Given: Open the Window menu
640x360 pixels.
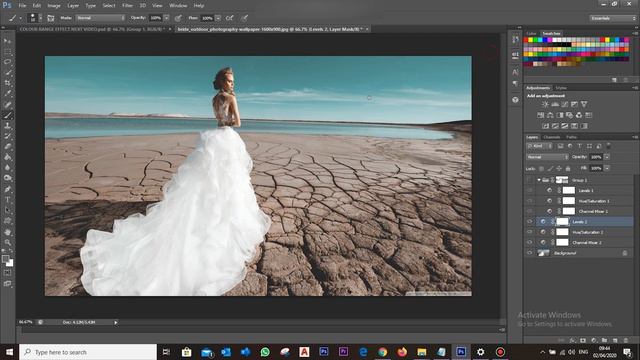Looking at the screenshot, I should [x=178, y=6].
